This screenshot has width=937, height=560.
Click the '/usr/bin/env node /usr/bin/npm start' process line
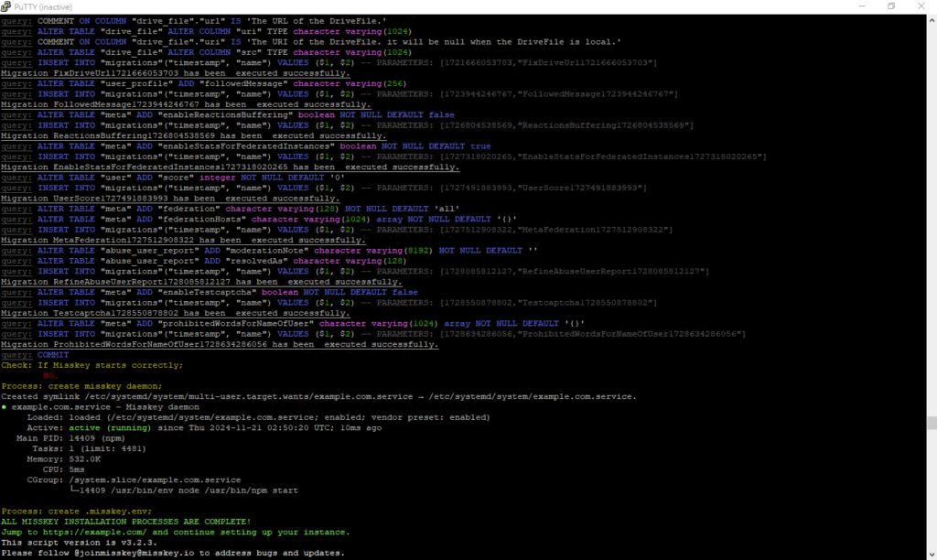tap(184, 490)
